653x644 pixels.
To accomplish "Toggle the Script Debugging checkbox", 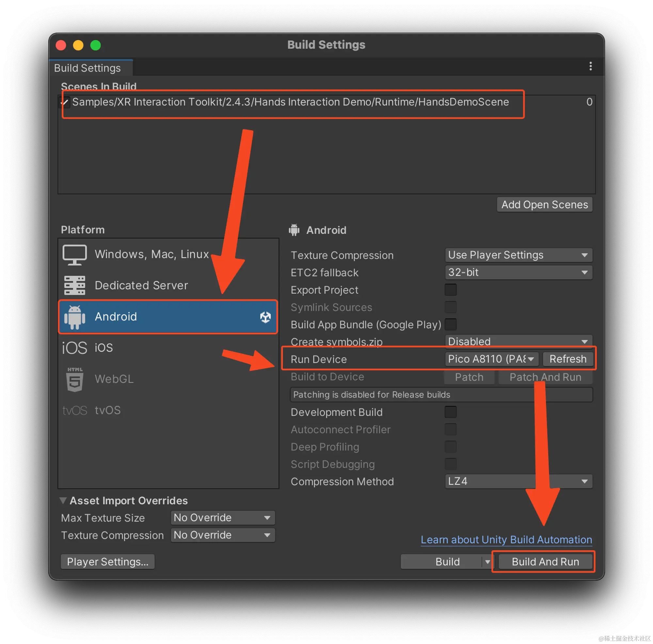I will tap(451, 464).
